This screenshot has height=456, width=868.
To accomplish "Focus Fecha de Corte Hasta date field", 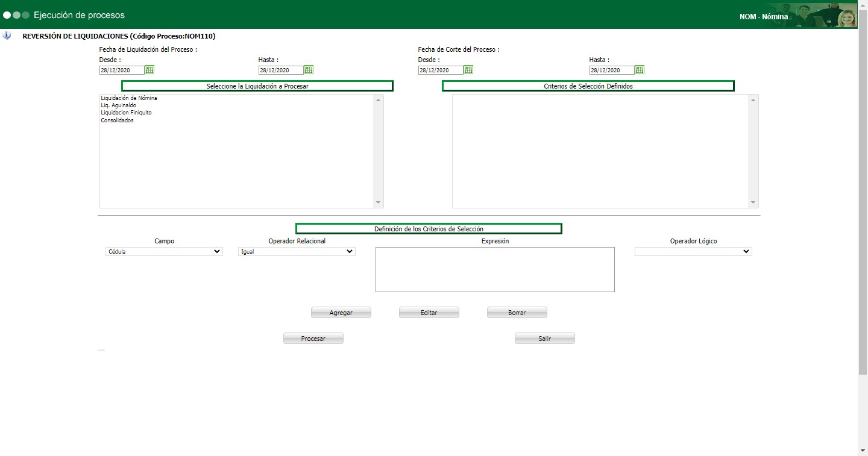I will pyautogui.click(x=612, y=70).
